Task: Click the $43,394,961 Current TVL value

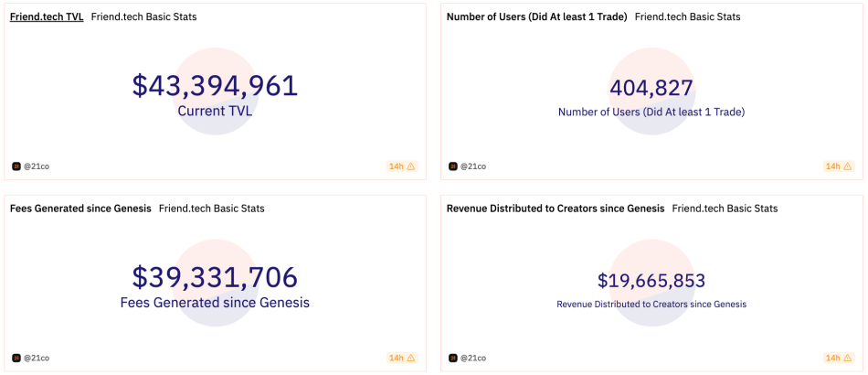Action: pos(215,86)
